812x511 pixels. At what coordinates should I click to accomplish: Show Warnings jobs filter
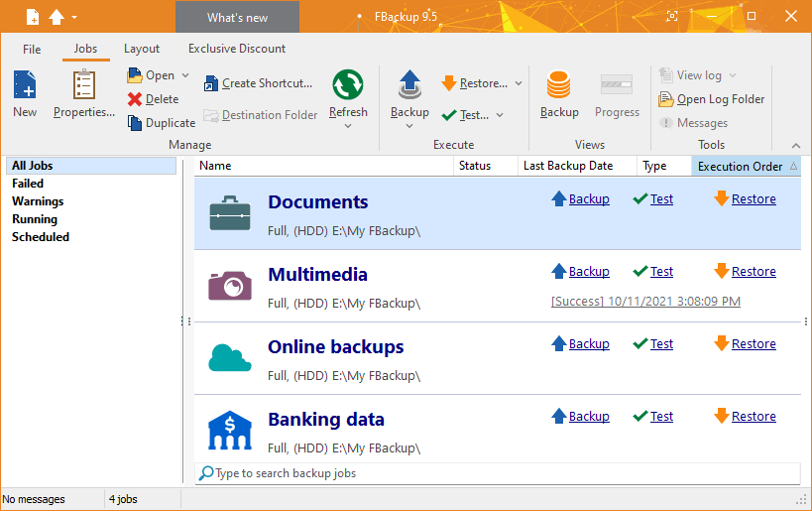tap(38, 201)
